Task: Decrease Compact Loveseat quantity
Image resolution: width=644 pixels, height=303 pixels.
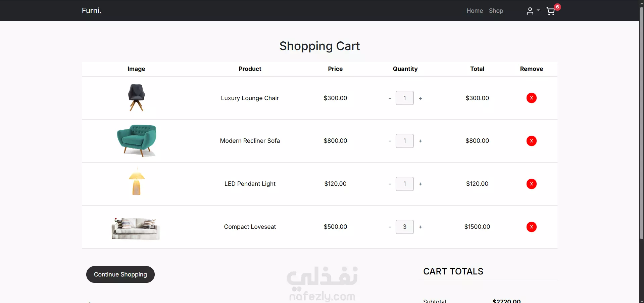Action: 390,227
